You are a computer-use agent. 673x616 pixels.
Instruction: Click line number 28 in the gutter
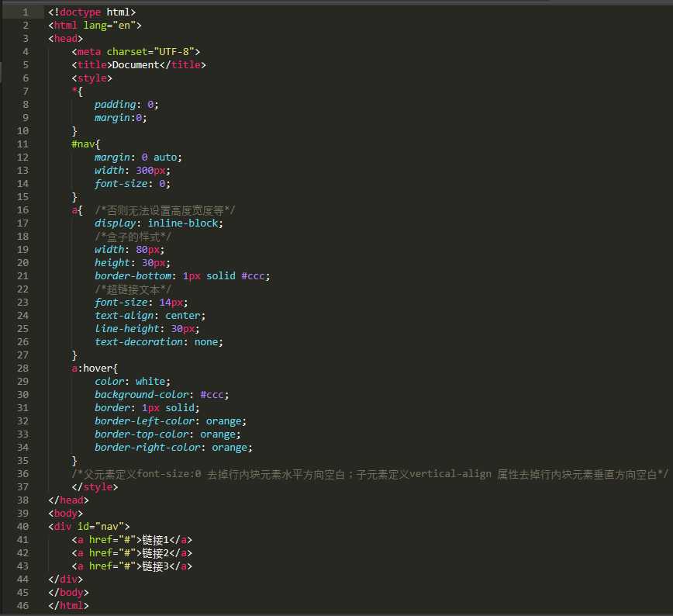(22, 369)
